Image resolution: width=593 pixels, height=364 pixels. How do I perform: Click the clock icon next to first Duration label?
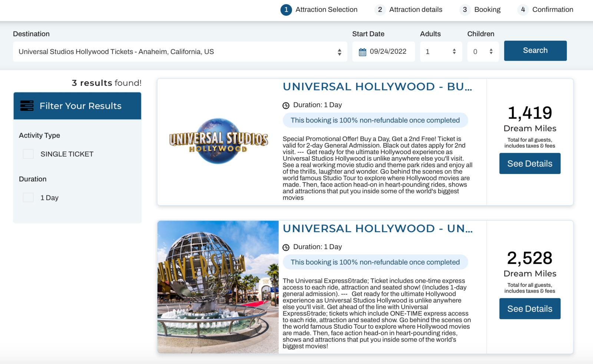point(286,105)
